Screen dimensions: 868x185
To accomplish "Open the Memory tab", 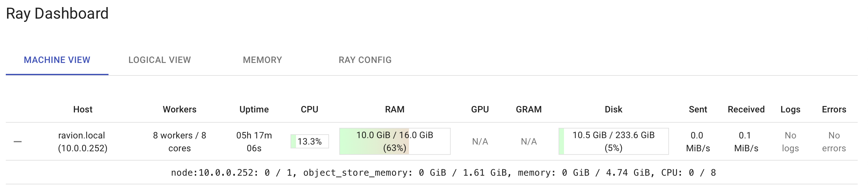I will click(262, 60).
